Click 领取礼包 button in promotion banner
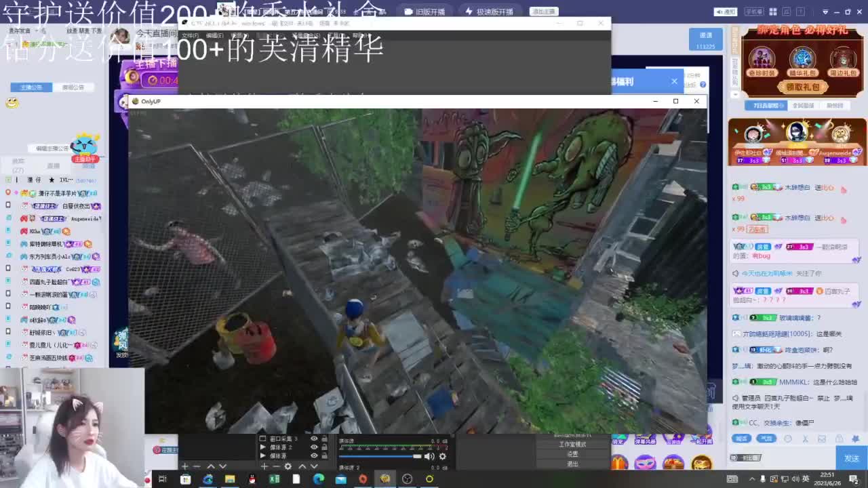The width and height of the screenshot is (868, 488). [x=802, y=87]
